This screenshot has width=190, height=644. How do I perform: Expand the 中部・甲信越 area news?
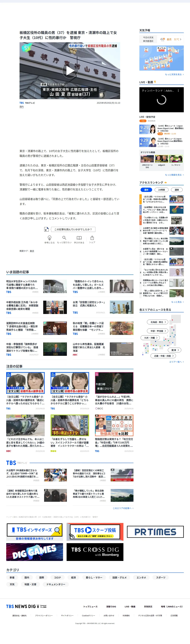coord(158,331)
